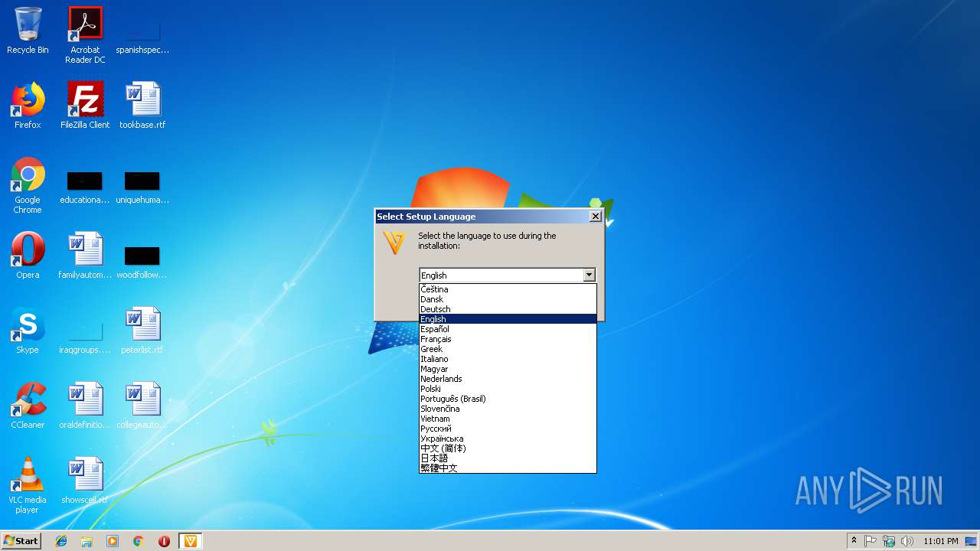Choose Dansk from language list
The width and height of the screenshot is (980, 551).
(x=508, y=299)
